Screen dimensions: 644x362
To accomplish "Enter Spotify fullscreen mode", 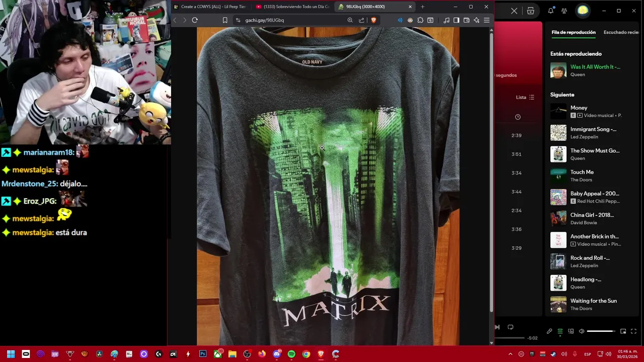I will click(633, 331).
